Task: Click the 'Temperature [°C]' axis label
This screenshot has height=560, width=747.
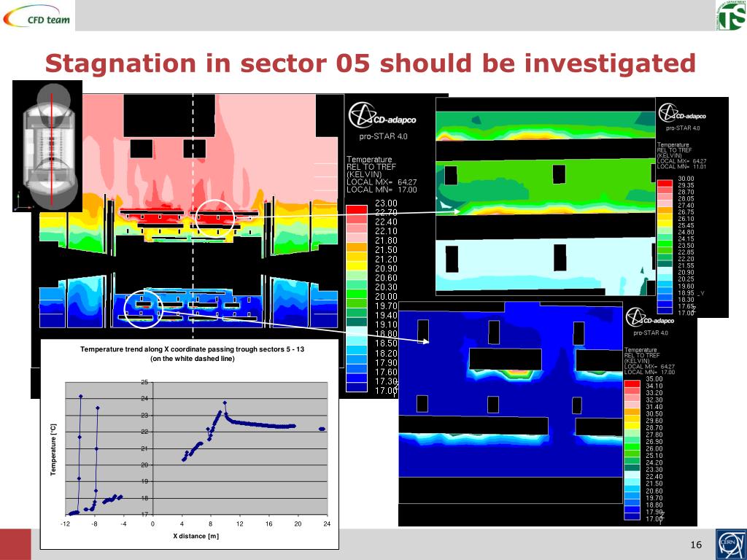Action: point(53,449)
